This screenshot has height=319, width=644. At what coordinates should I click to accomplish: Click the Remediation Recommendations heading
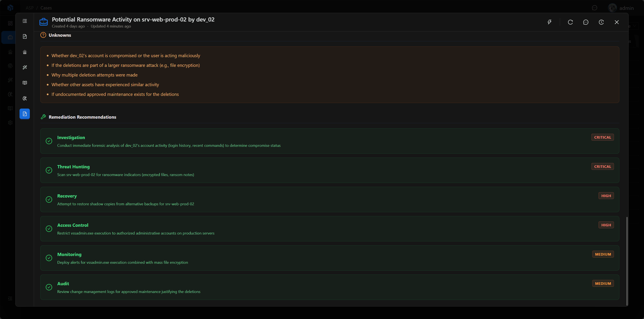[82, 117]
